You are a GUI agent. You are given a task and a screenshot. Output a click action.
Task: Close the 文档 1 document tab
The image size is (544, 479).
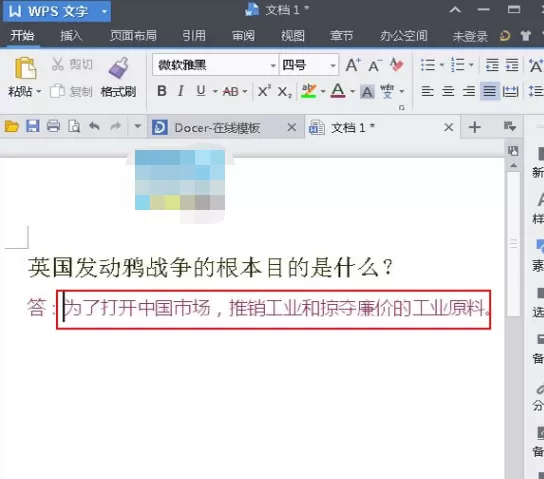449,127
